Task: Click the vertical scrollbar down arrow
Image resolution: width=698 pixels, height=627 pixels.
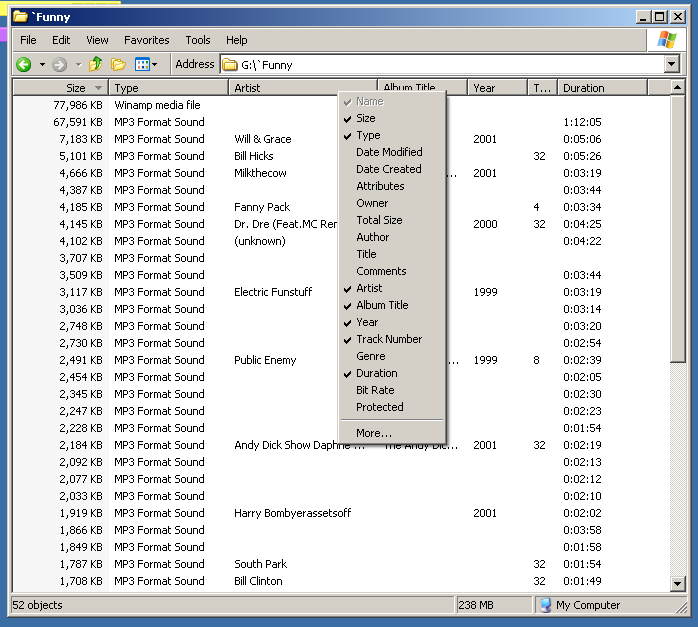Action: (x=677, y=584)
